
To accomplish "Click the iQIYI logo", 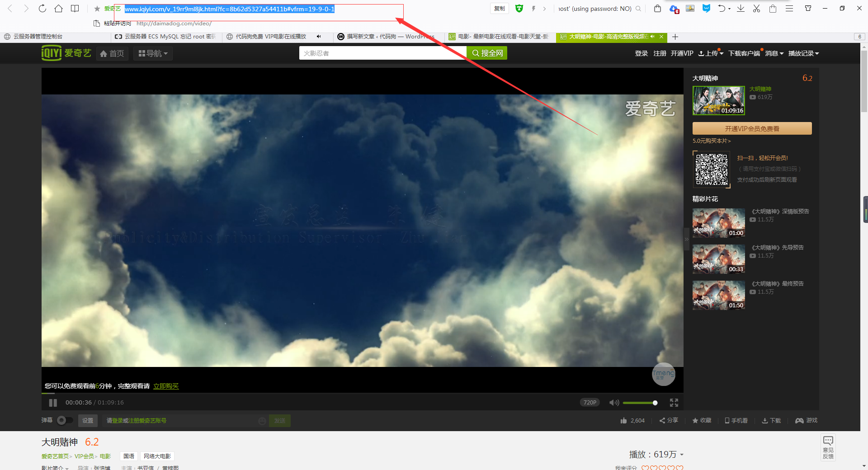I will pyautogui.click(x=66, y=53).
